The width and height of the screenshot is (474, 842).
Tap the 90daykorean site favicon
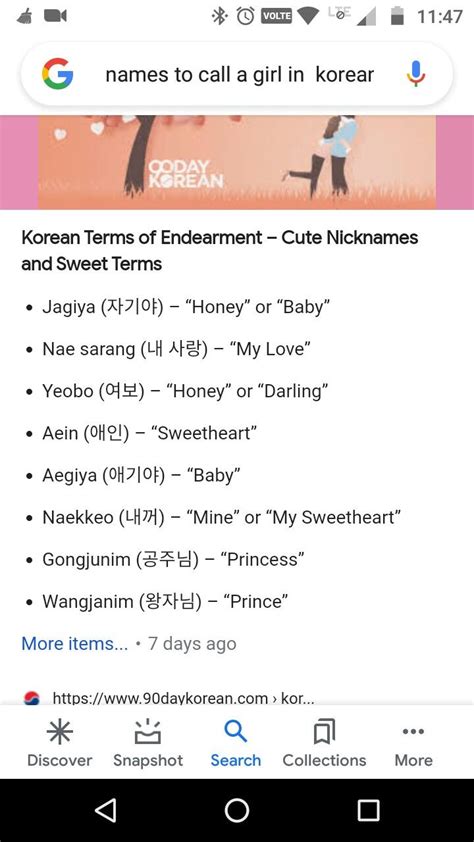32,698
